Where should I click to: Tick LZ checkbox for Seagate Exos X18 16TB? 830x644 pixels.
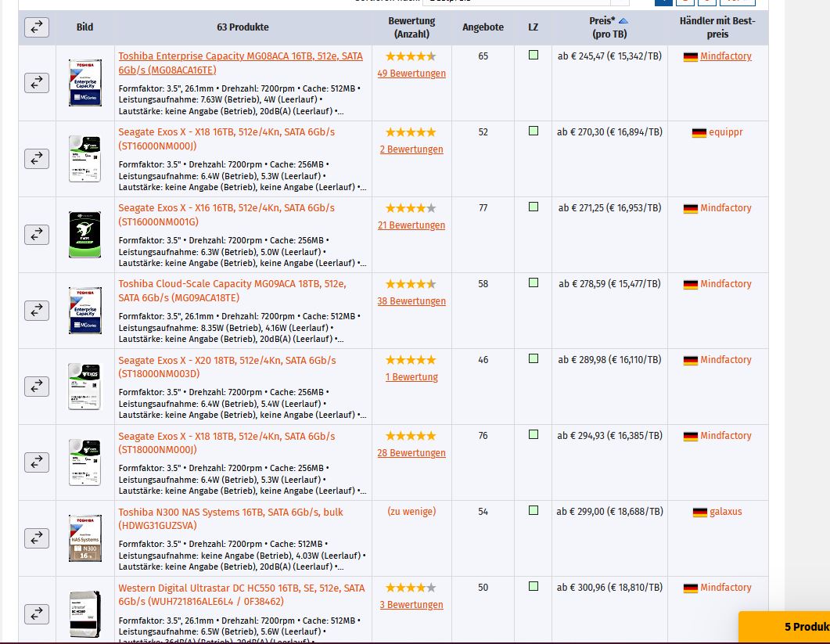tap(534, 130)
